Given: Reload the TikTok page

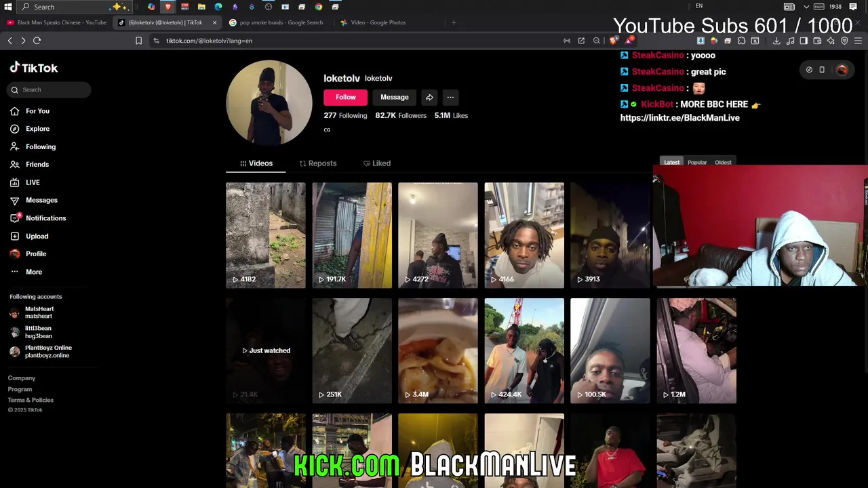Looking at the screenshot, I should tap(37, 41).
